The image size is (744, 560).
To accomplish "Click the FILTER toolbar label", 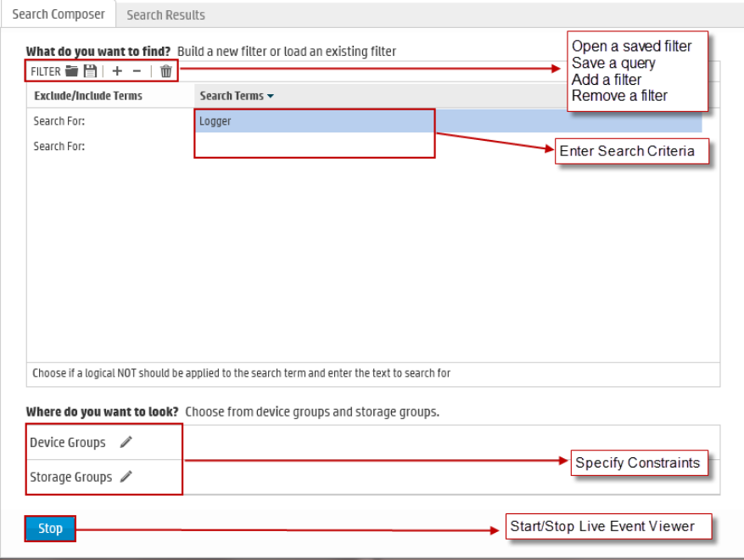I will point(46,71).
